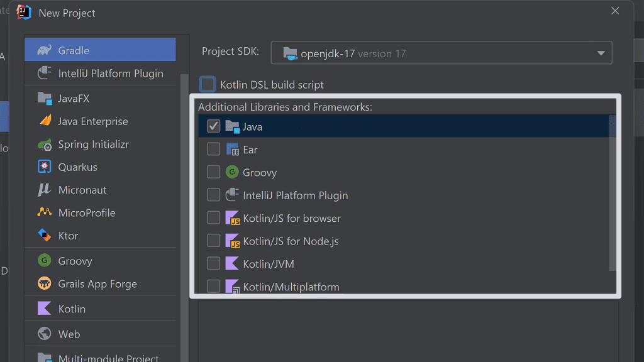Choose the Quarkus framework icon
This screenshot has width=644, height=362.
pyautogui.click(x=44, y=167)
